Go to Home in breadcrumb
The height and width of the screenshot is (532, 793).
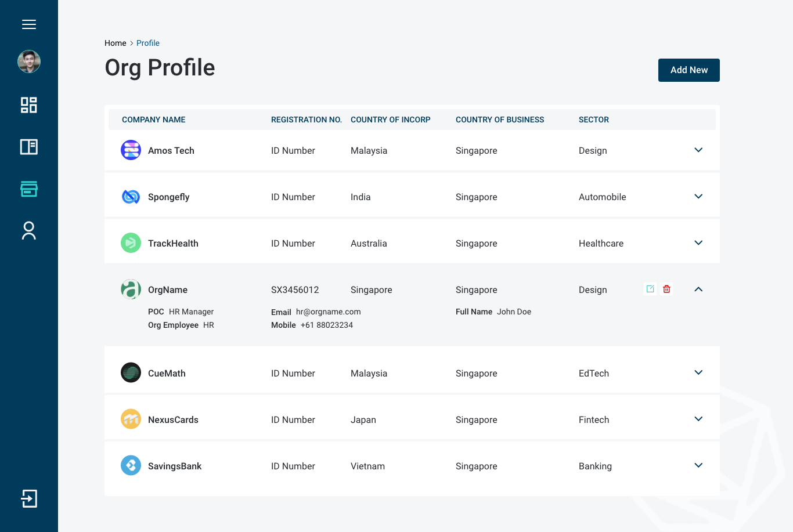115,43
